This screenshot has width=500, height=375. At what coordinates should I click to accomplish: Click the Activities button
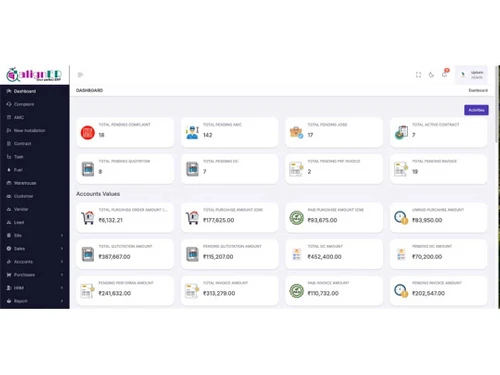pos(476,110)
